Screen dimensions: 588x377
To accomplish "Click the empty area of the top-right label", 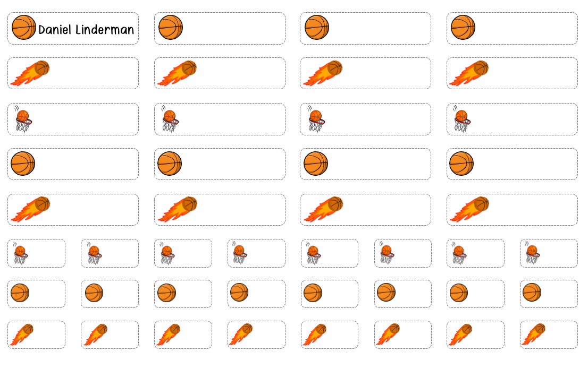I will (526, 28).
